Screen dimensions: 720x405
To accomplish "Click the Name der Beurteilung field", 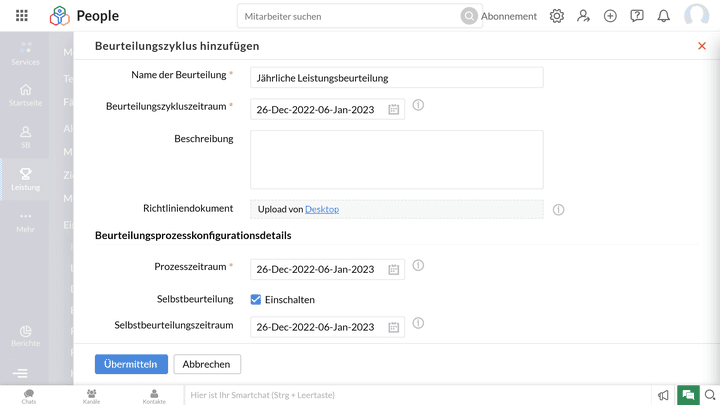I will point(397,78).
